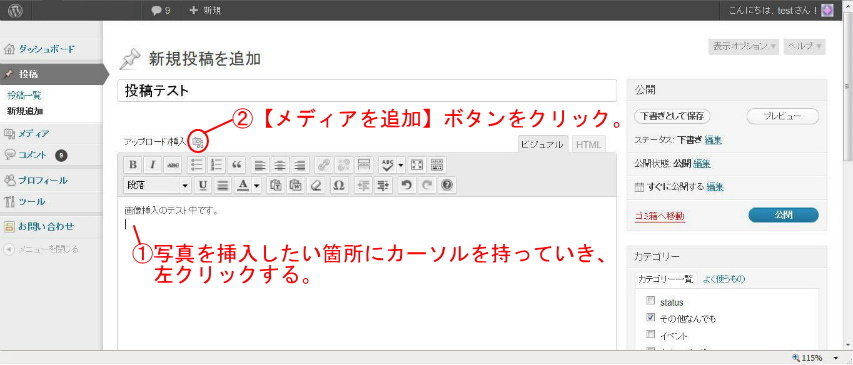Toggle italic formatting
Image resolution: width=853 pixels, height=365 pixels.
153,164
